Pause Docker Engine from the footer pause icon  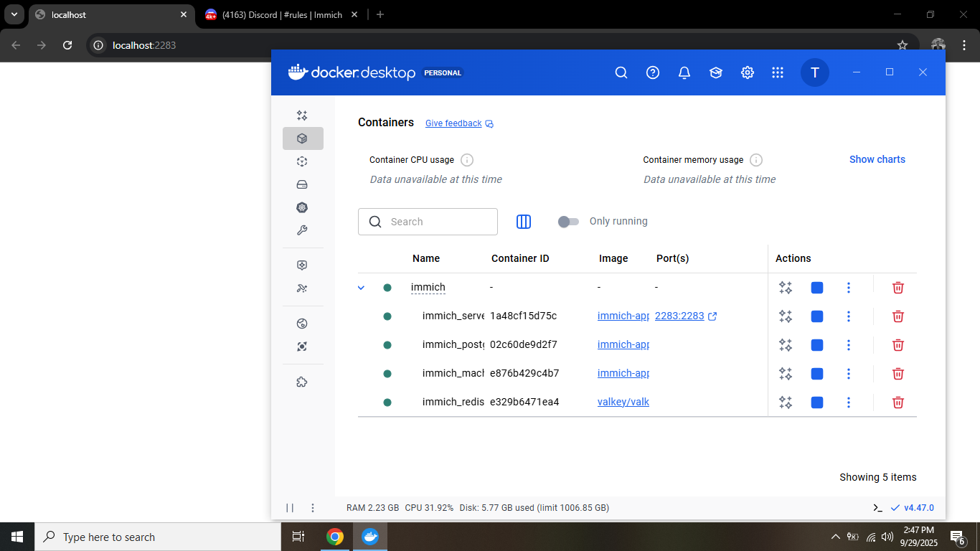(x=290, y=508)
